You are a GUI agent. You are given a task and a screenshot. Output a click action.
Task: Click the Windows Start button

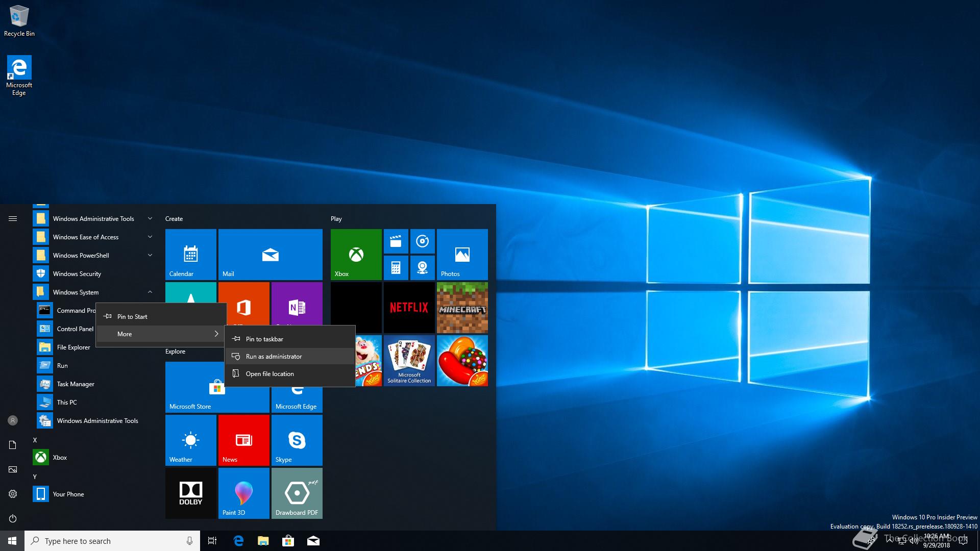(12, 541)
